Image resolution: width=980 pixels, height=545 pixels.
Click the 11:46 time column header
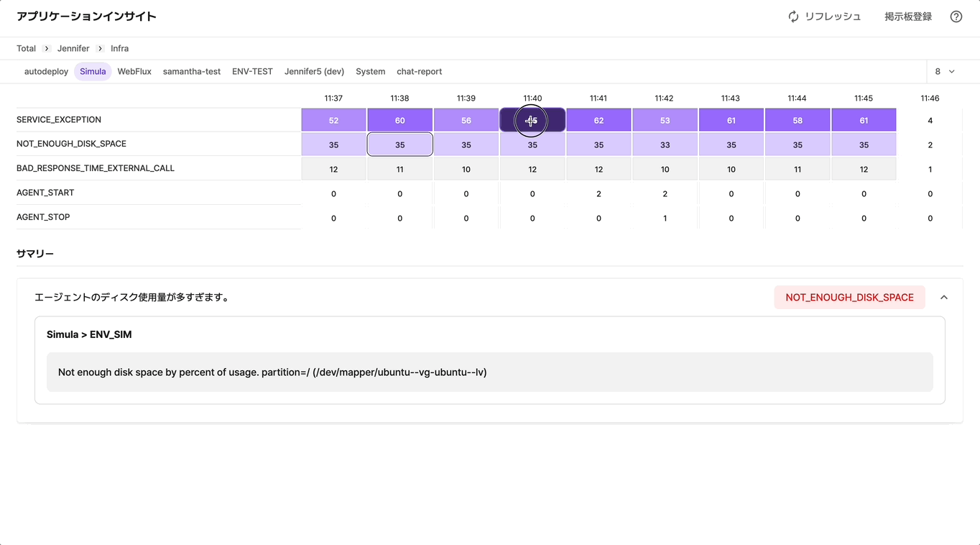click(x=930, y=99)
